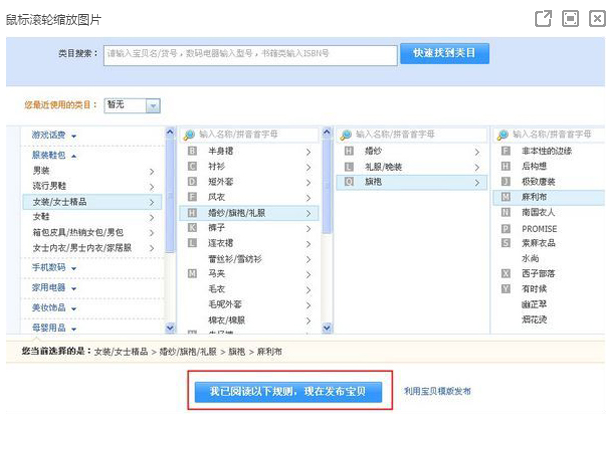This screenshot has width=616, height=453.
Task: Select 半身裙 subcategory
Action: pos(249,151)
